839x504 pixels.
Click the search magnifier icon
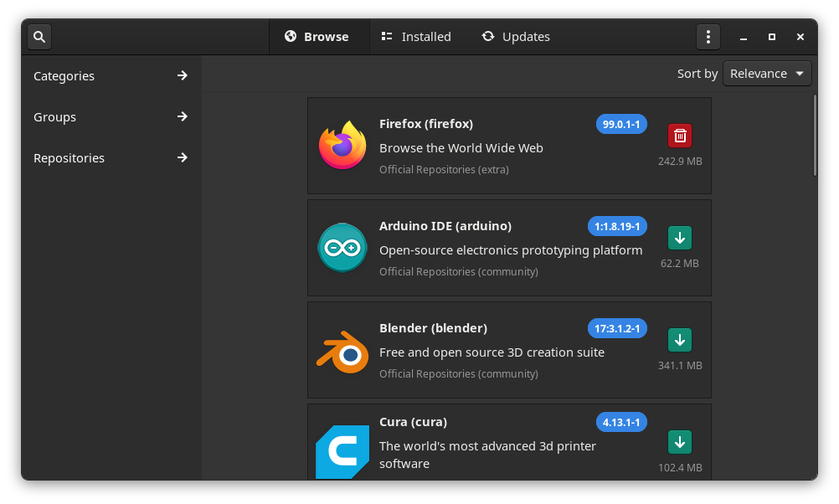point(39,37)
